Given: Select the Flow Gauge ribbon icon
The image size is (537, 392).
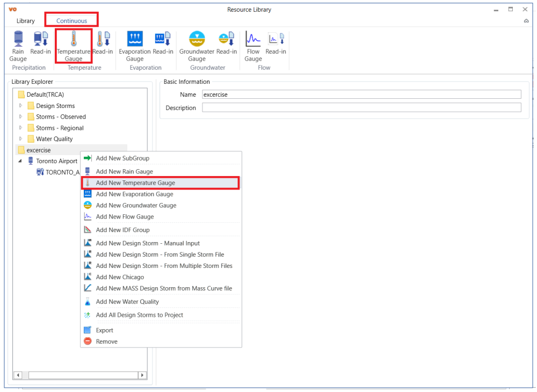Looking at the screenshot, I should 253,38.
